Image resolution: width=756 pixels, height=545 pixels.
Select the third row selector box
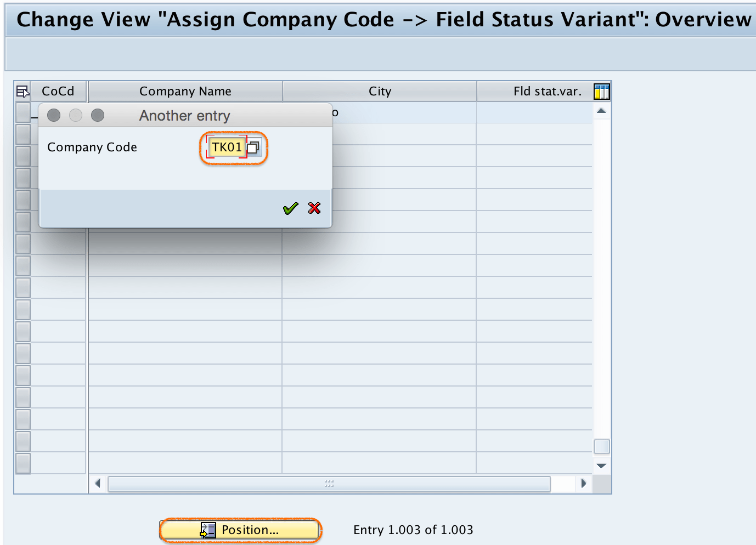(x=22, y=156)
